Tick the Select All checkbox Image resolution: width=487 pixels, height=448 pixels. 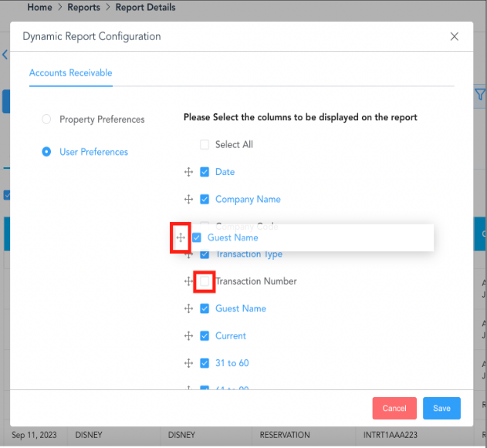pyautogui.click(x=205, y=145)
